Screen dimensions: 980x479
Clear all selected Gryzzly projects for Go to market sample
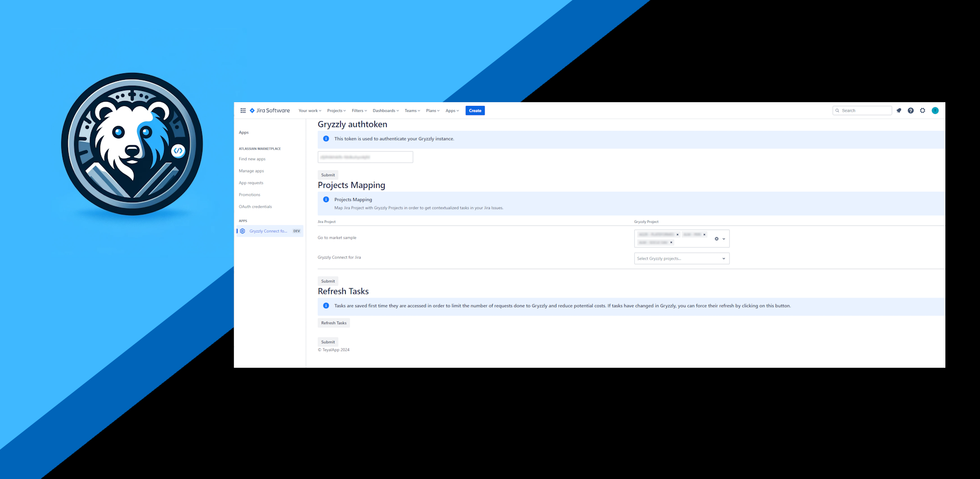(716, 239)
